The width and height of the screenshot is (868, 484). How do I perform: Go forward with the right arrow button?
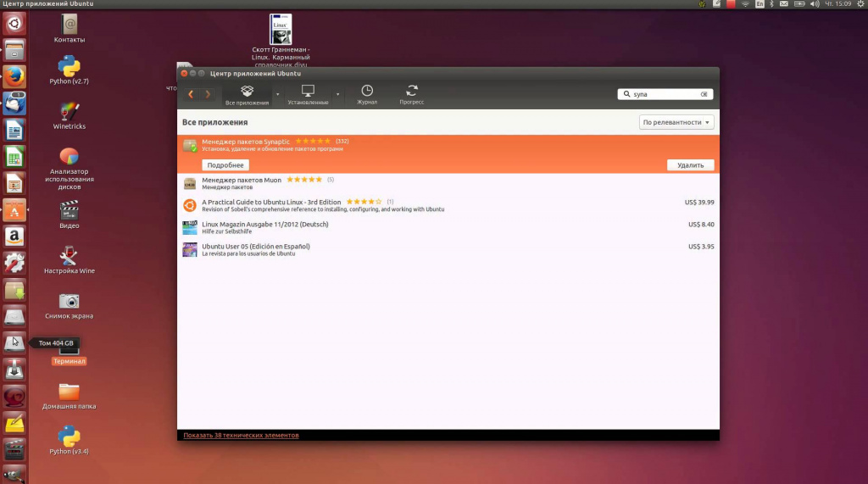point(208,94)
